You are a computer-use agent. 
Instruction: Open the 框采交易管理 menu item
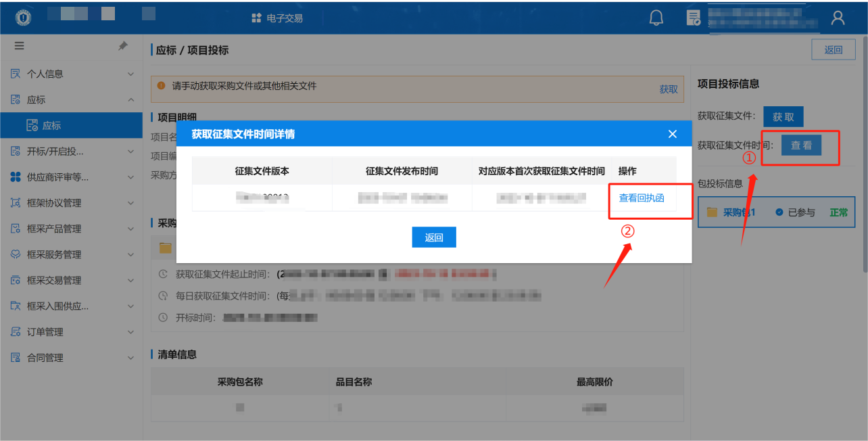[71, 280]
